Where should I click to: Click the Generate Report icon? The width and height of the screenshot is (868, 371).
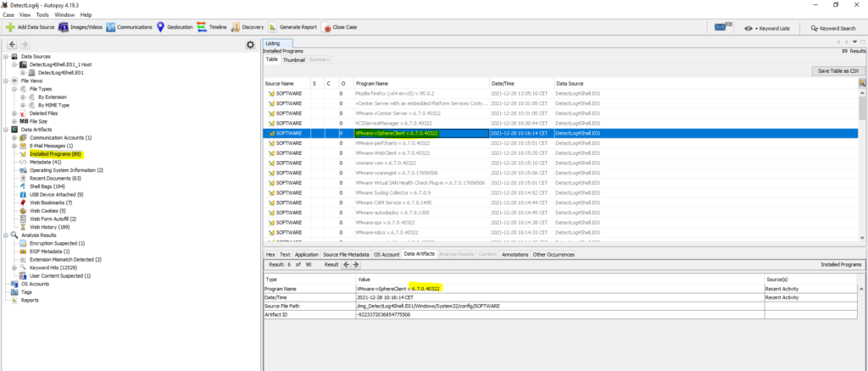(x=272, y=27)
